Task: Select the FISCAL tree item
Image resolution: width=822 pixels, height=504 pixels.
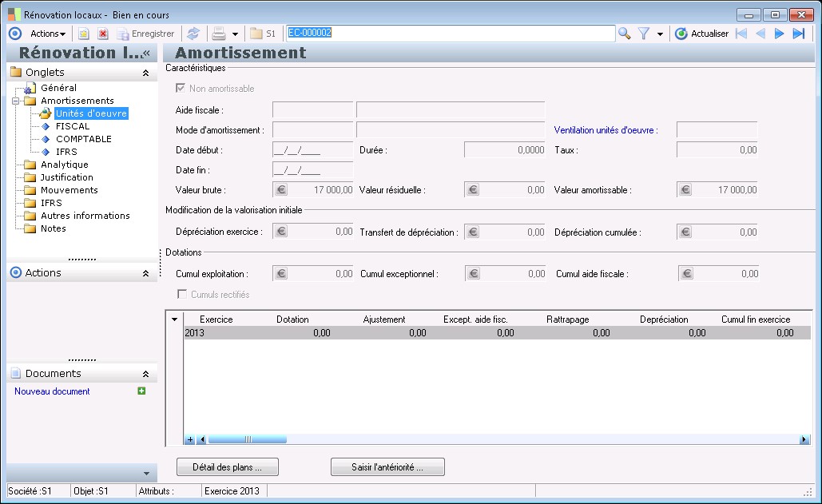Action: pyautogui.click(x=73, y=126)
